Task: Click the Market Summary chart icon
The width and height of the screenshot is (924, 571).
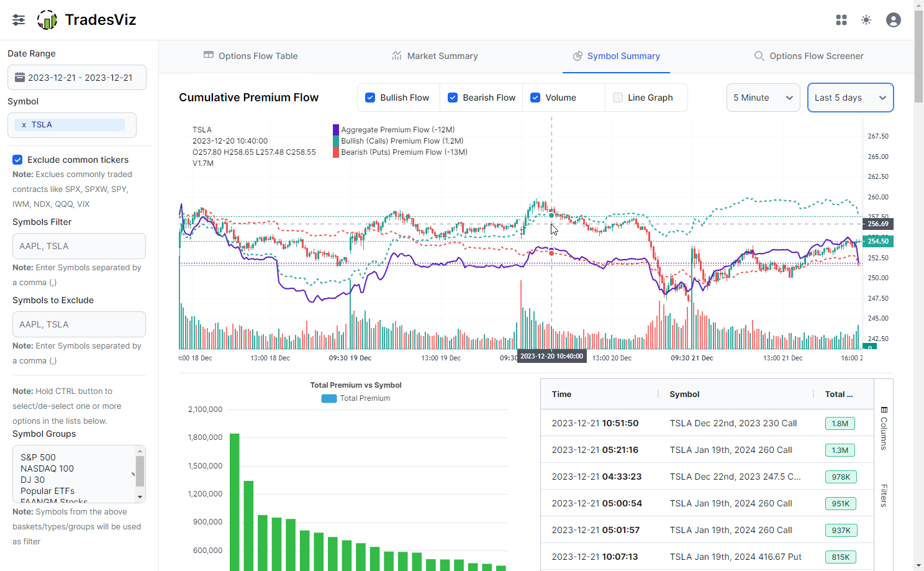Action: click(397, 55)
